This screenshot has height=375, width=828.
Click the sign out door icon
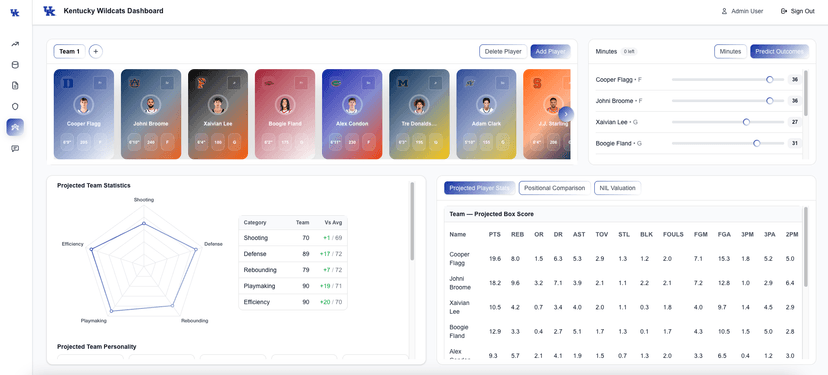click(x=784, y=11)
